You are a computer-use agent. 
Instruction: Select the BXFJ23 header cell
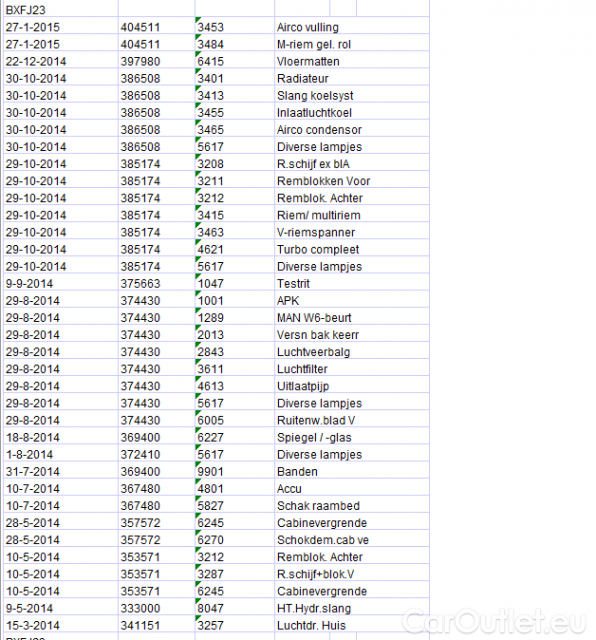click(x=61, y=9)
